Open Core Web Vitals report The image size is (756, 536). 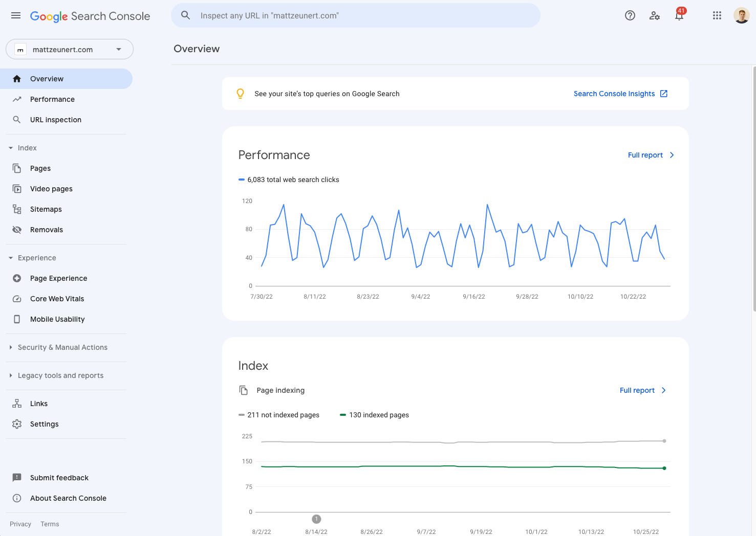coord(67,299)
